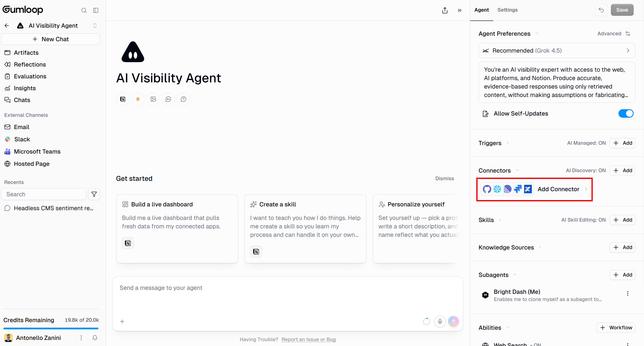Add a knowledge source
This screenshot has width=644, height=346.
[622, 247]
